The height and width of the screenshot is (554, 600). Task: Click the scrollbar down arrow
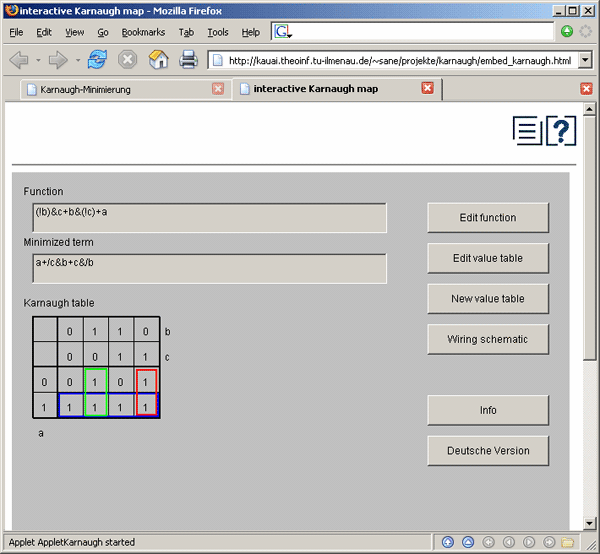coord(589,523)
